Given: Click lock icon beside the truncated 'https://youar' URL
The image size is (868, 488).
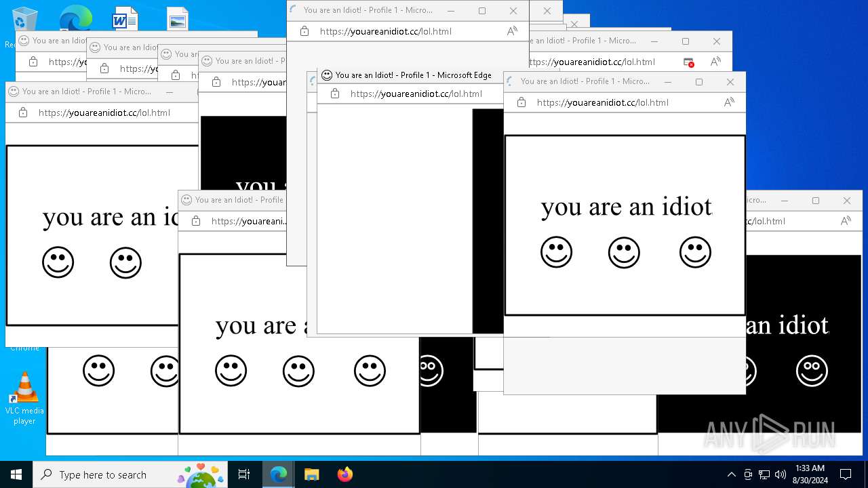Looking at the screenshot, I should (x=216, y=82).
